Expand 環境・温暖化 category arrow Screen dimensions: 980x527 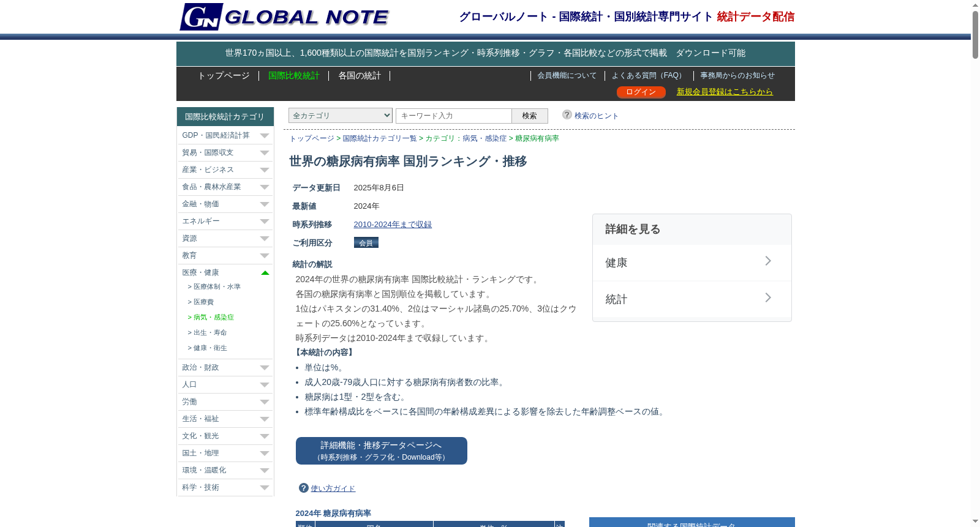pyautogui.click(x=265, y=471)
